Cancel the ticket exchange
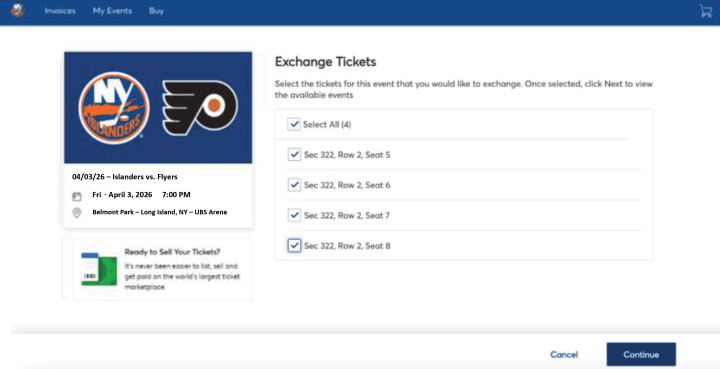 coord(564,354)
